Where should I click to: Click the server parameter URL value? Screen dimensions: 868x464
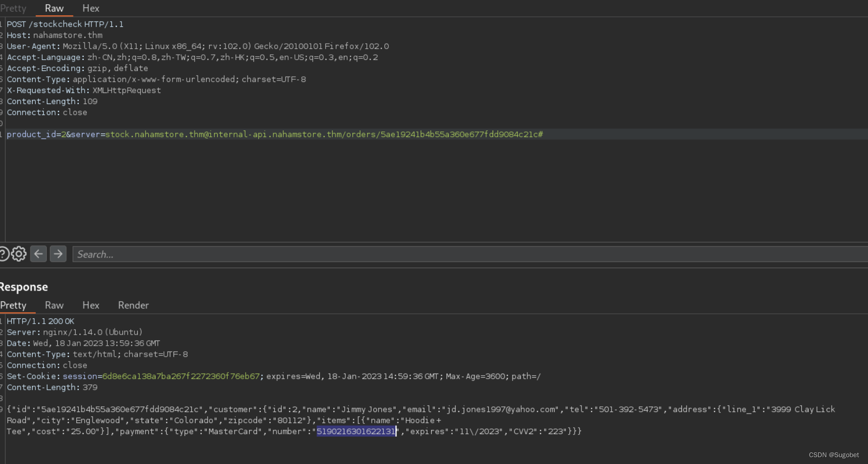coord(324,135)
